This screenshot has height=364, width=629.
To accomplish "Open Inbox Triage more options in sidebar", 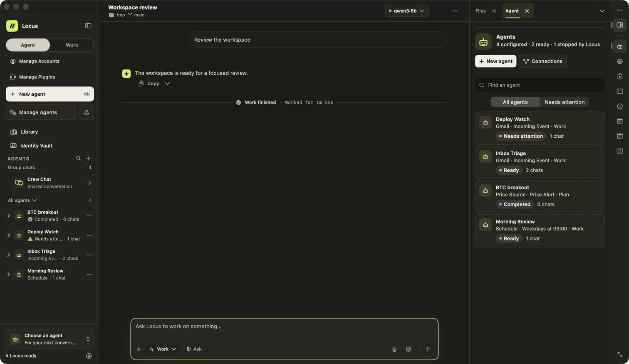I will point(89,255).
